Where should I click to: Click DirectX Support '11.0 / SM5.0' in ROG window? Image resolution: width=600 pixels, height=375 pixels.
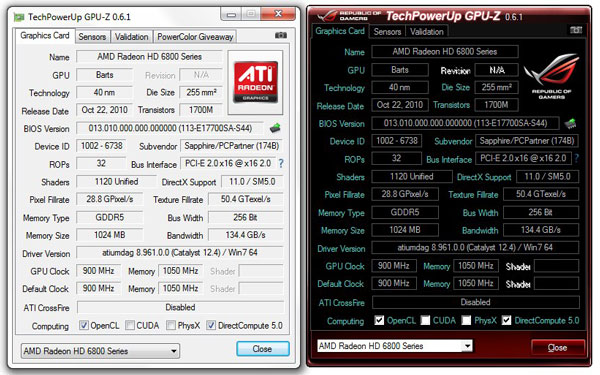point(548,176)
